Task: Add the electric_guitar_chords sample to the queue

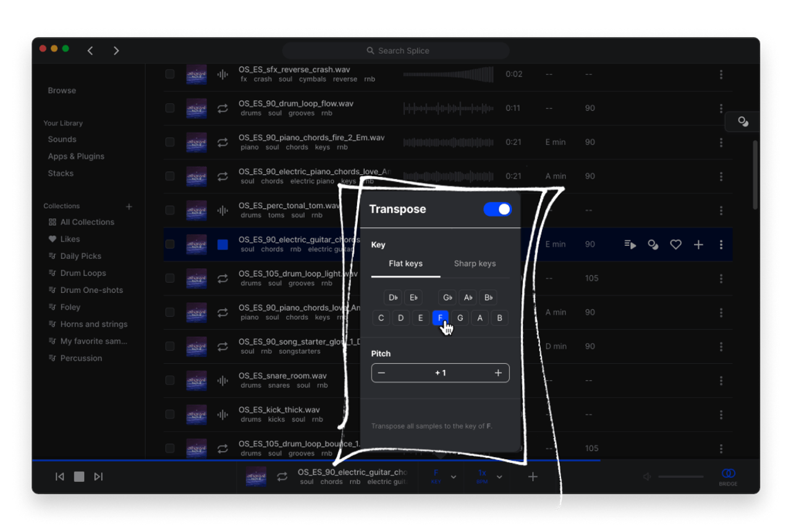Action: pos(630,245)
